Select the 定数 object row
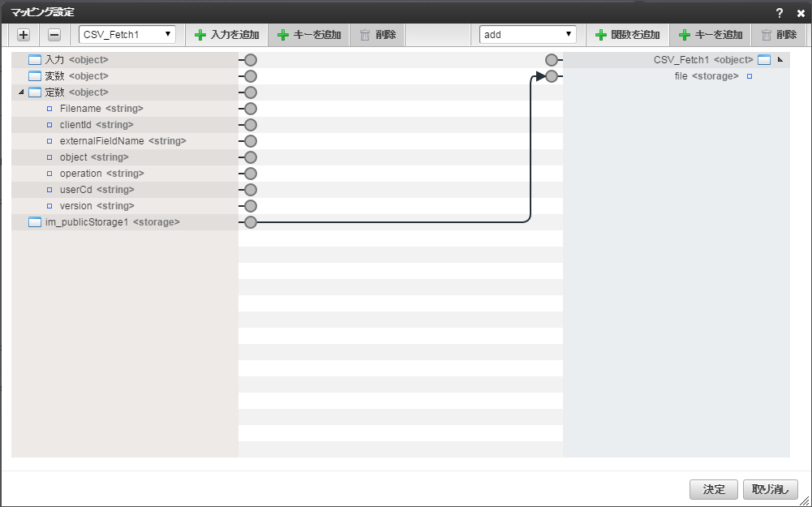812x507 pixels. coord(125,92)
